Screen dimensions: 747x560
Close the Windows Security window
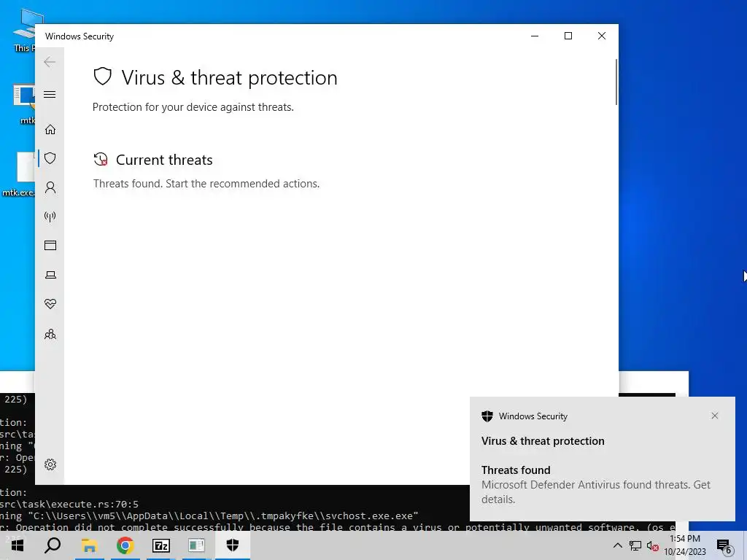coord(602,36)
